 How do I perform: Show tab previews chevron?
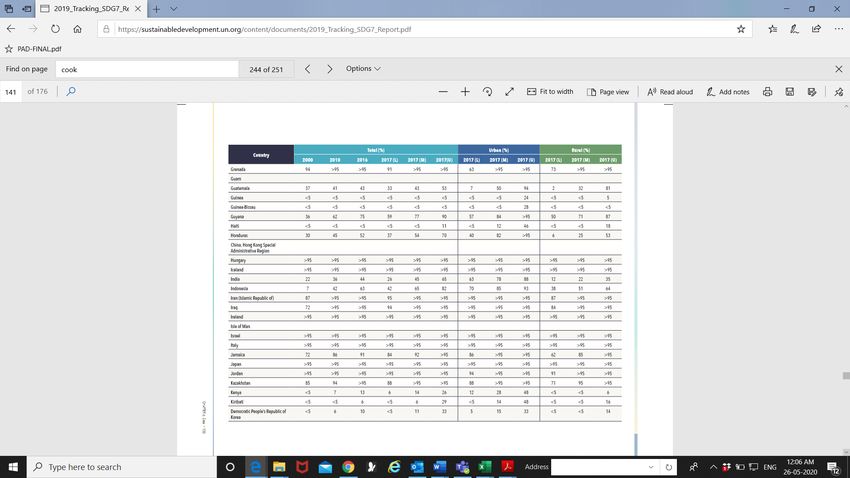(x=173, y=9)
